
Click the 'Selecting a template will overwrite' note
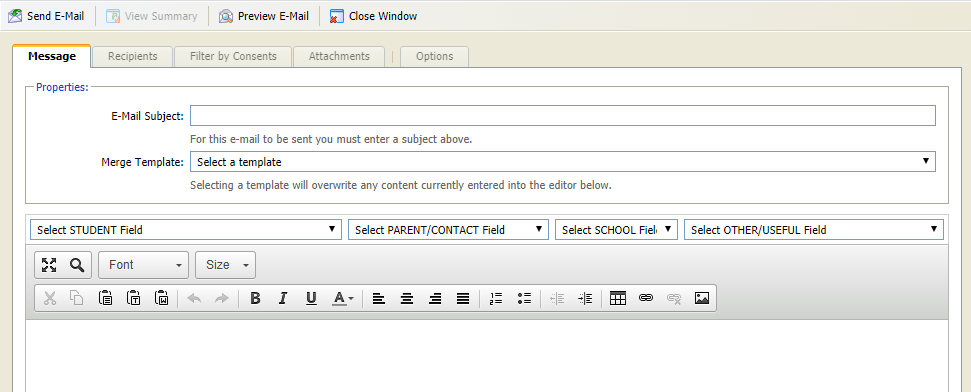point(401,185)
